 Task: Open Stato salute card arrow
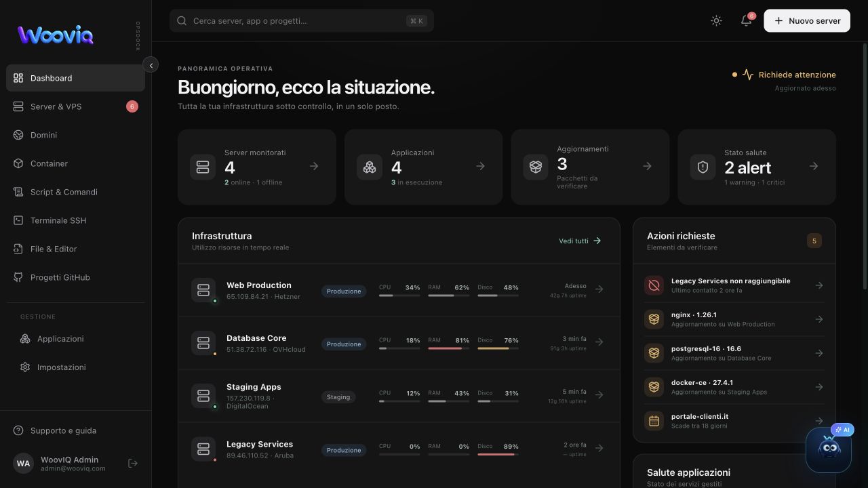click(813, 166)
